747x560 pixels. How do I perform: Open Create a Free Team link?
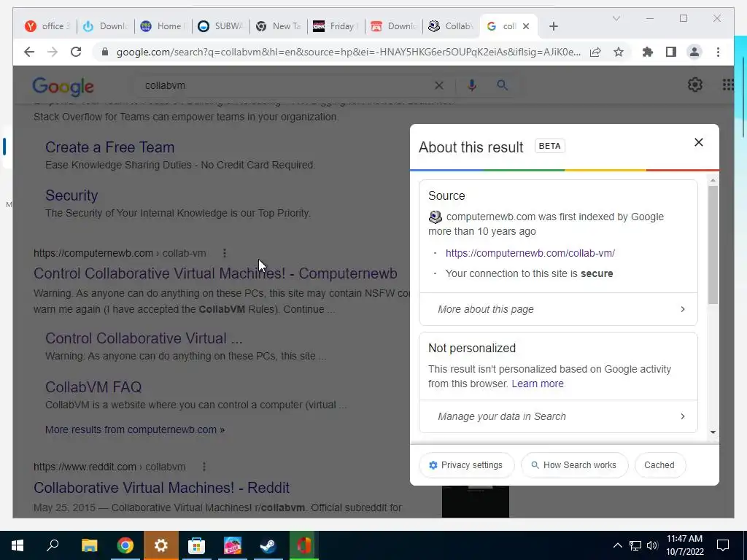pyautogui.click(x=109, y=147)
